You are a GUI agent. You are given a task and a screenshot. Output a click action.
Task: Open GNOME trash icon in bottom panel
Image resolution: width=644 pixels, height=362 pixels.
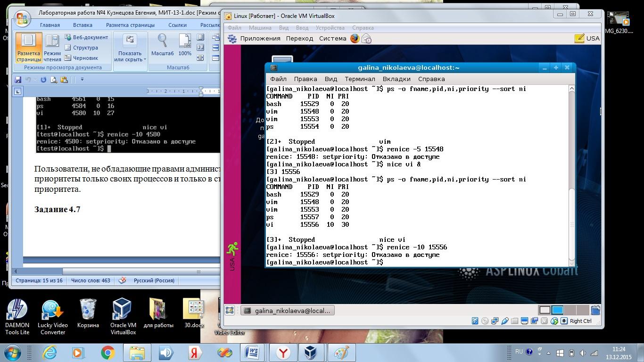tap(595, 310)
